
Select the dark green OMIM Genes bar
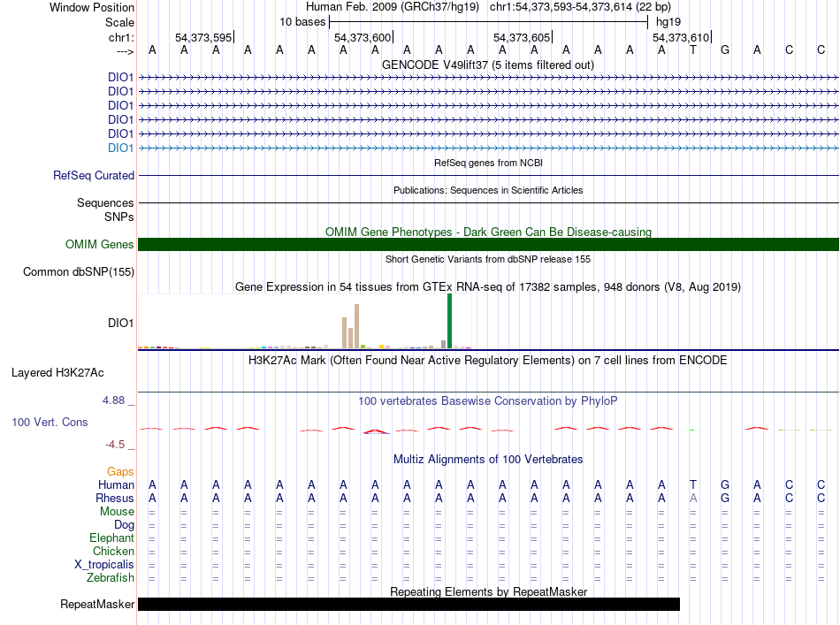point(488,245)
